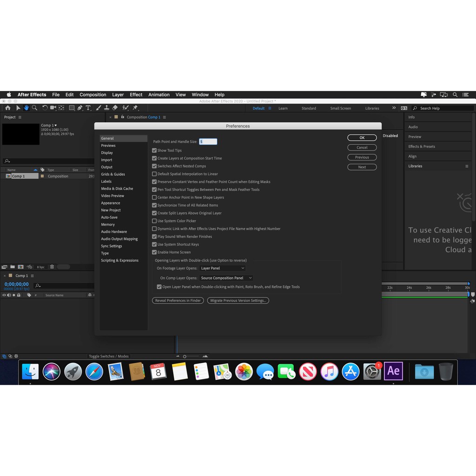Delete selected project item with trash icon
The height and width of the screenshot is (476, 476).
(x=52, y=267)
